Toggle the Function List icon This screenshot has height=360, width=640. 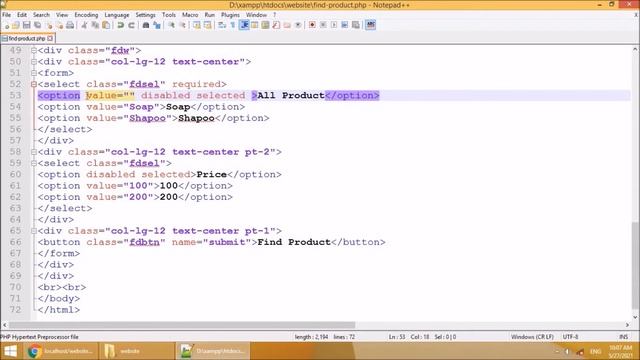[x=276, y=25]
